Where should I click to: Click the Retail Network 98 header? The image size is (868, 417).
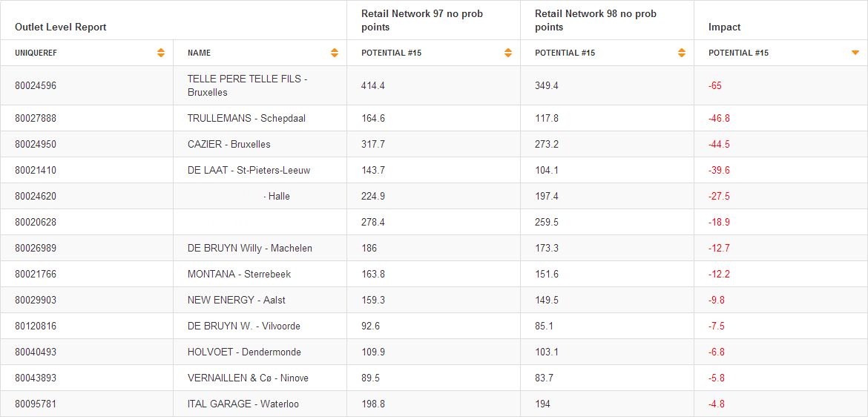click(x=596, y=21)
